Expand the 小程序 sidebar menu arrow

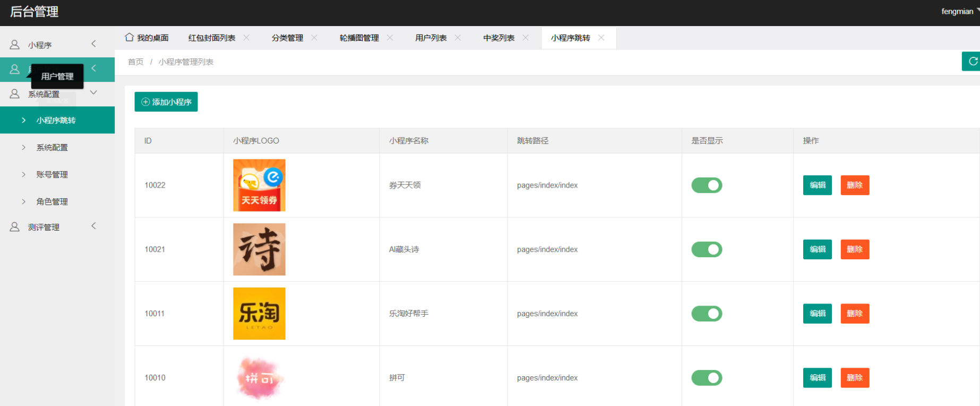tap(93, 44)
